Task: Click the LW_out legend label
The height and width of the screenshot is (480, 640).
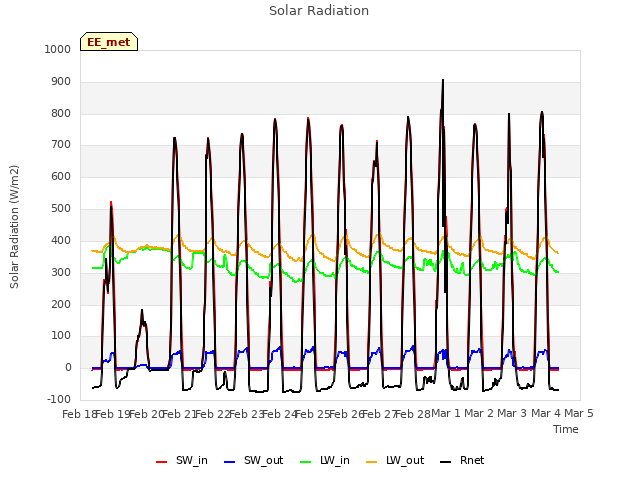Action: tap(405, 460)
